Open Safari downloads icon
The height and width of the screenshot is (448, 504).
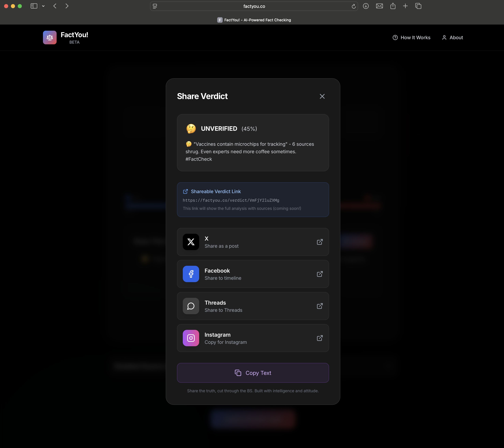tap(366, 6)
